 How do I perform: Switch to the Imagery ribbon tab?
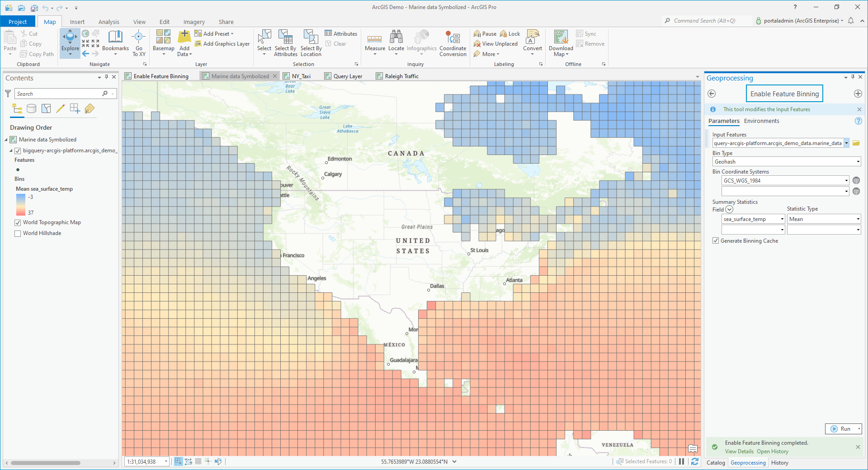194,22
